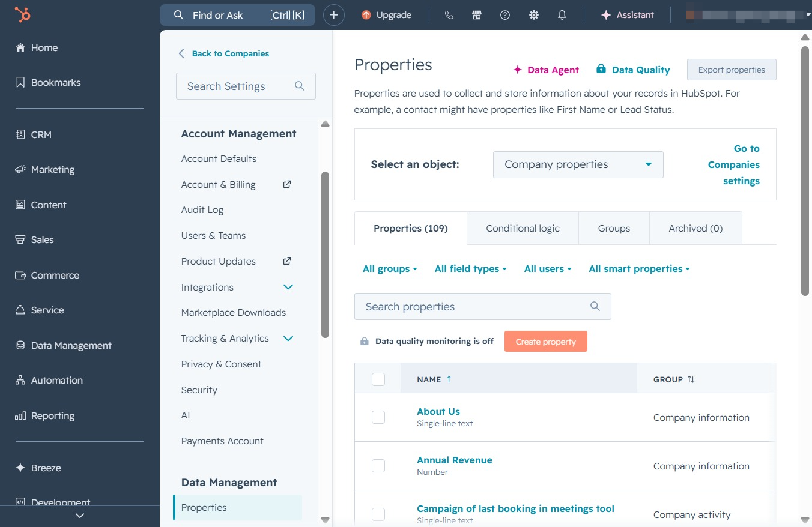Open the All groups filter
The width and height of the screenshot is (812, 527).
pyautogui.click(x=390, y=268)
